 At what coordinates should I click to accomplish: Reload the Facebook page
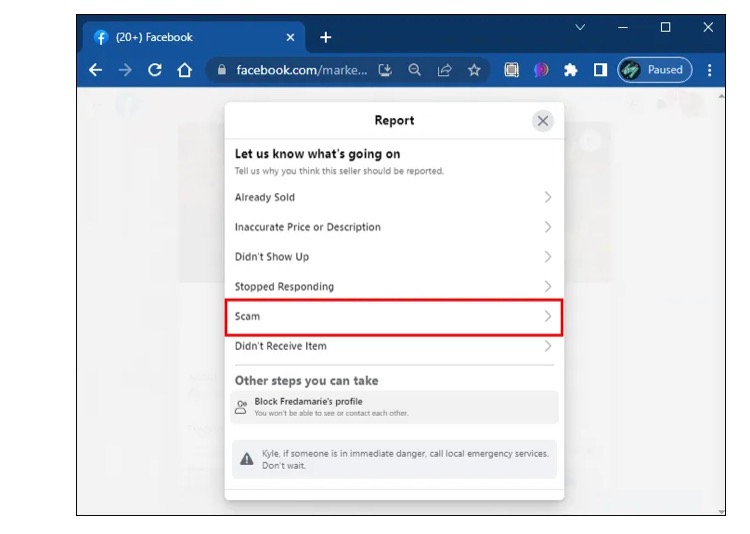click(155, 70)
